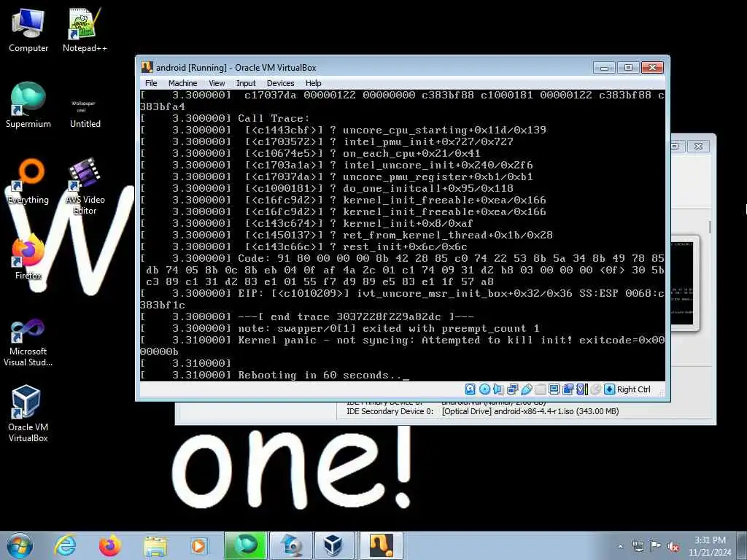
Task: Launch Firefox from the taskbar
Action: pyautogui.click(x=109, y=545)
